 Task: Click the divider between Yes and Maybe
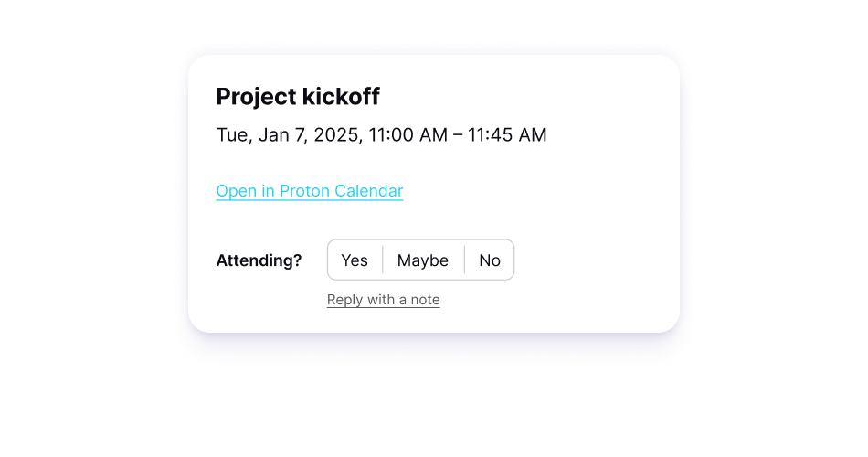pyautogui.click(x=382, y=260)
